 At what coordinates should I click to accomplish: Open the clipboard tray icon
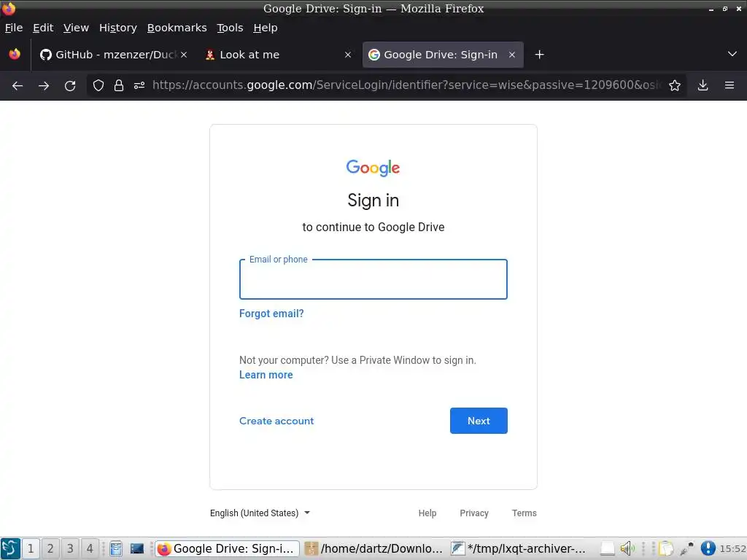pyautogui.click(x=667, y=548)
